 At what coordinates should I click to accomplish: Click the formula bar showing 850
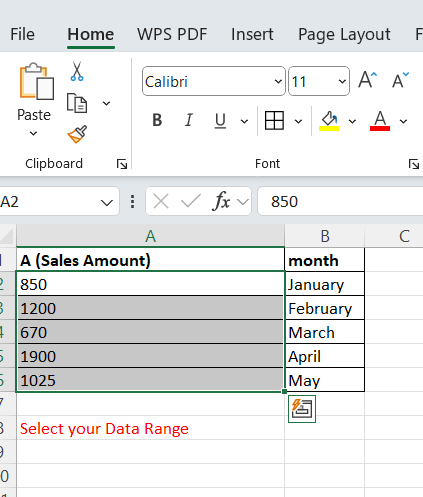[340, 201]
